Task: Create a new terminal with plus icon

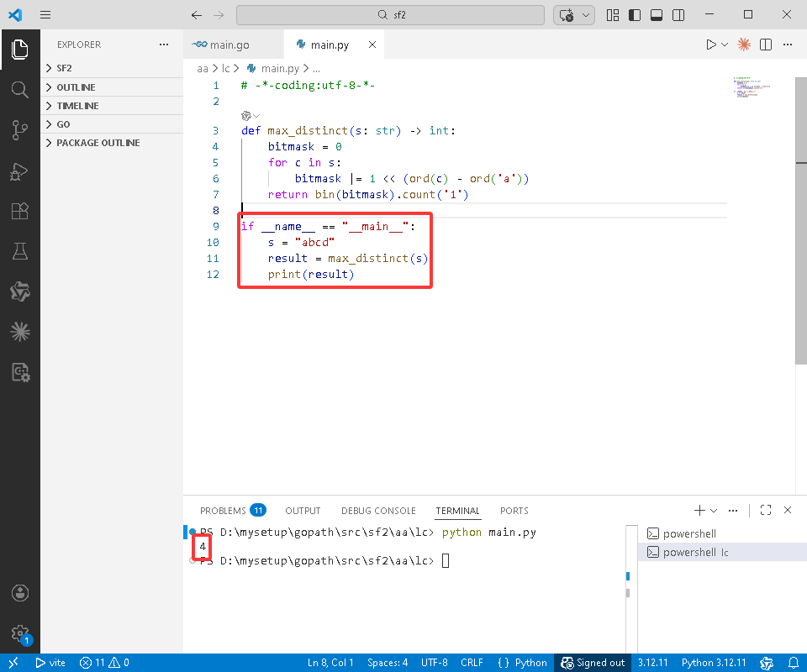Action: 699,510
